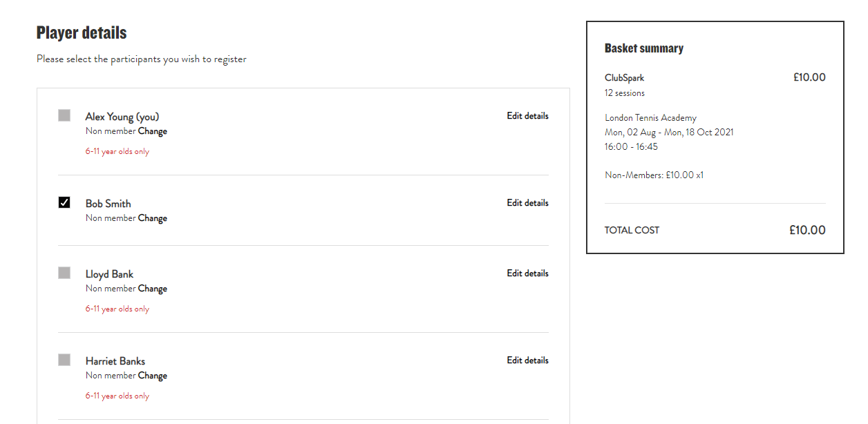Viewport: 868px width, 424px height.
Task: Uncheck the Bob Smith participant checkbox
Action: [x=64, y=202]
